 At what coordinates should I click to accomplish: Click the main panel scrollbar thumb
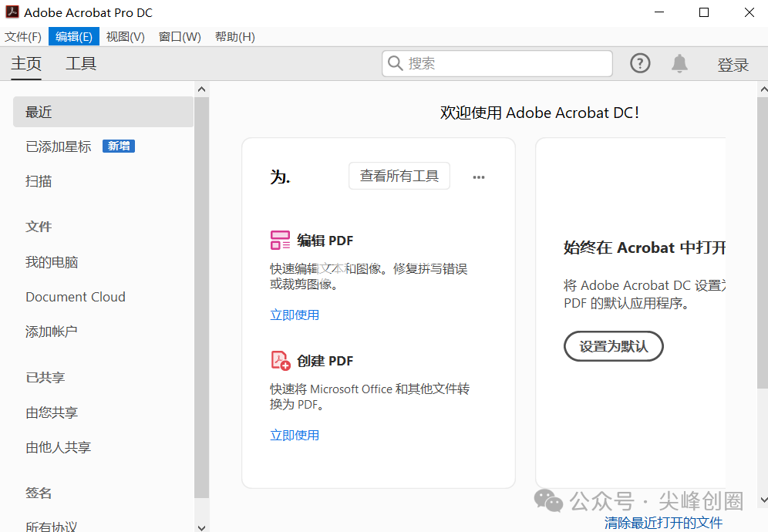(763, 243)
